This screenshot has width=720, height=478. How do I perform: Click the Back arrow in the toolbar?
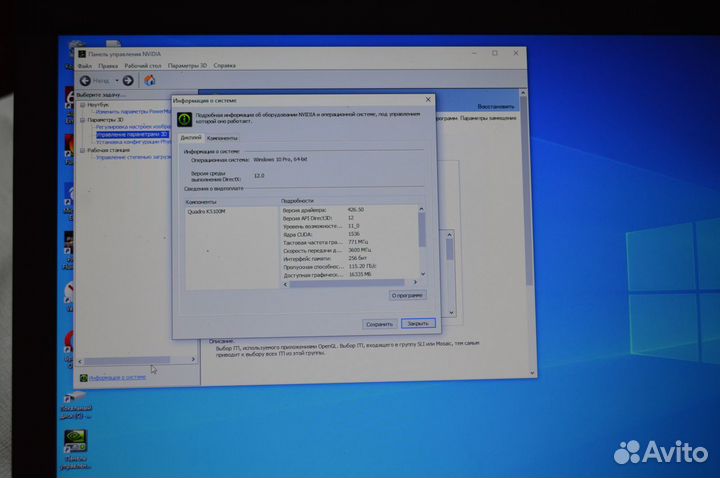click(x=85, y=81)
